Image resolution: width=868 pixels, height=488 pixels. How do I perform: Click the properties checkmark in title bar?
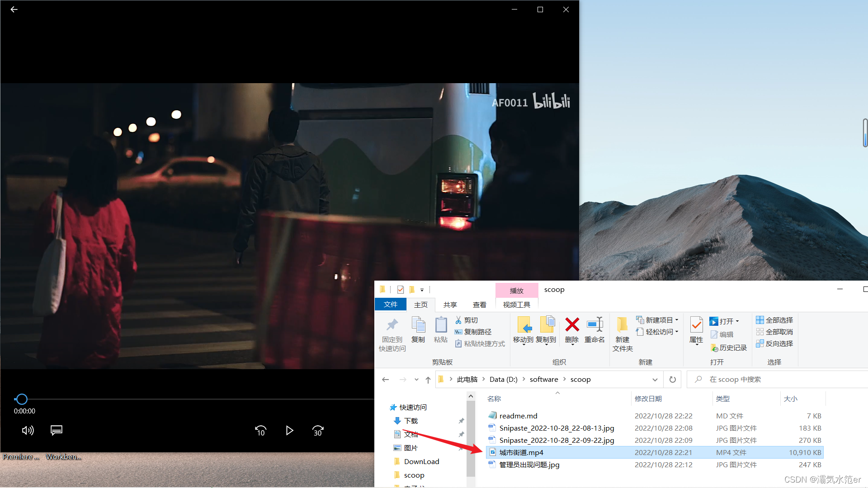tap(401, 290)
